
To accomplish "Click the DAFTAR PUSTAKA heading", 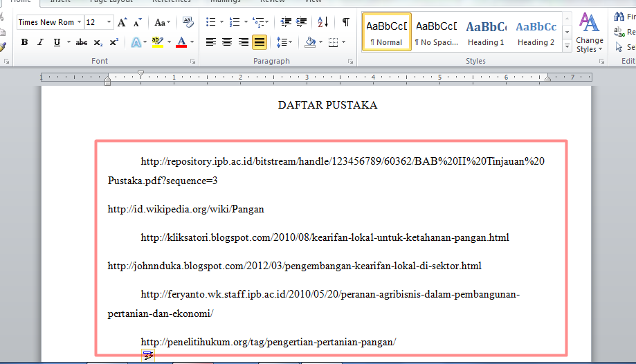I will (x=328, y=105).
